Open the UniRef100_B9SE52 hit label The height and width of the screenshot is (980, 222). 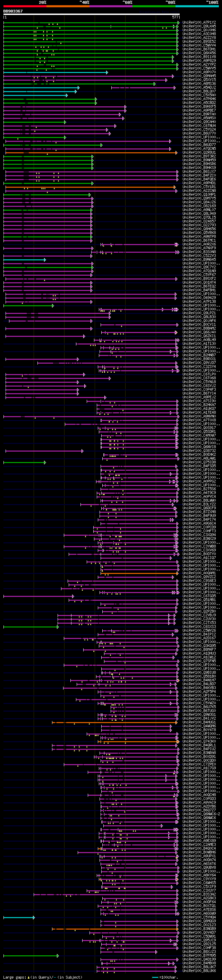pyautogui.click(x=199, y=41)
